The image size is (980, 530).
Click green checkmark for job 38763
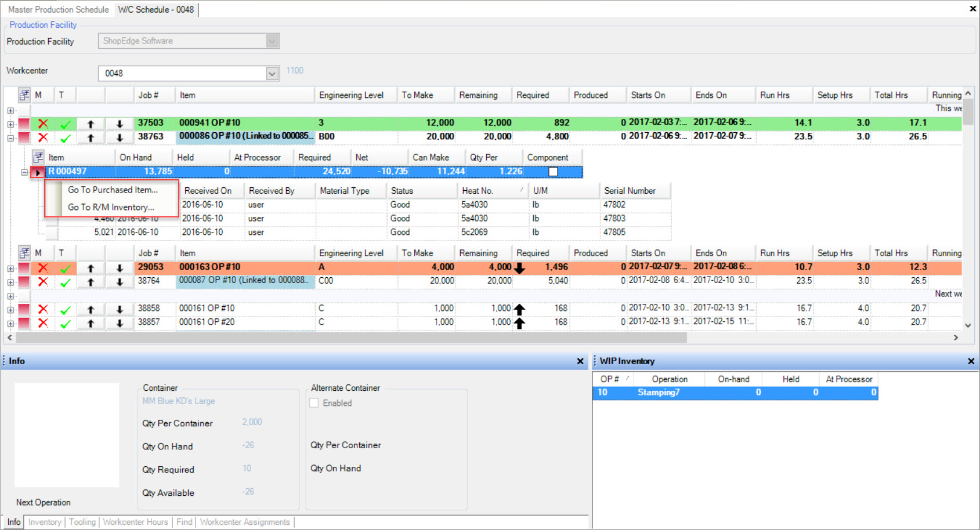(66, 137)
